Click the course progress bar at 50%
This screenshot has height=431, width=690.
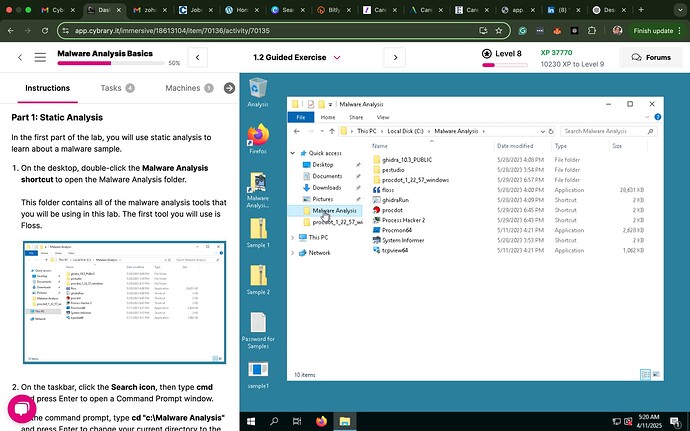111,63
